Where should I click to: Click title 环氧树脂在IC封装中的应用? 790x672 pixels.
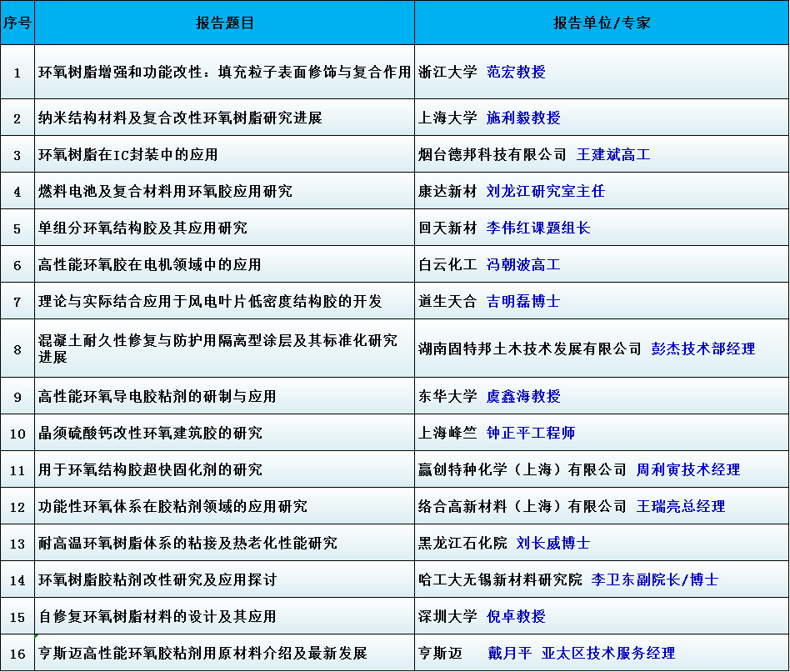pos(128,155)
